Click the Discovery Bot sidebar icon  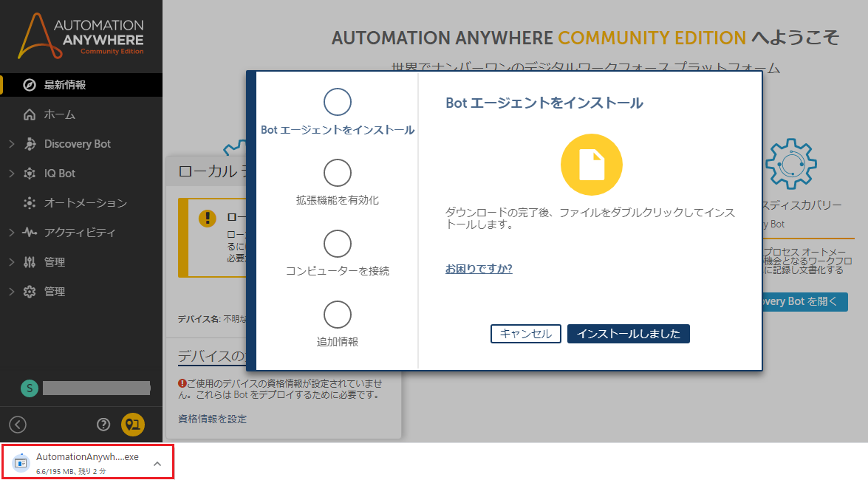[x=30, y=144]
